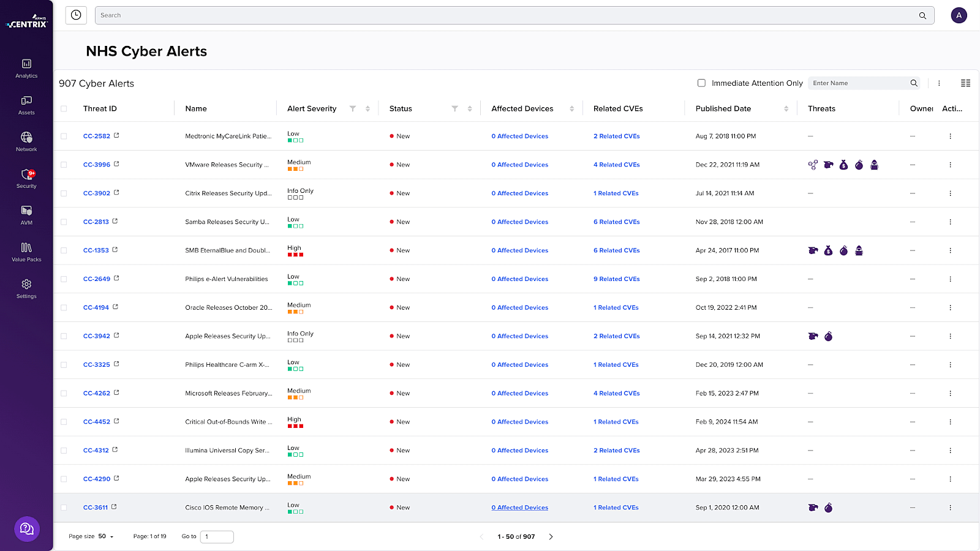Click the Name column header

point(196,108)
